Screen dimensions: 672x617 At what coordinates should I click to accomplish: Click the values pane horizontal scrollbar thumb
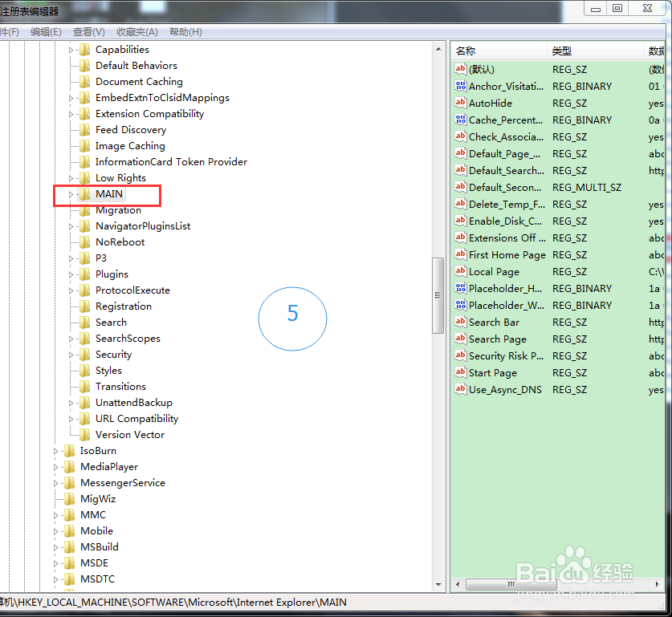coord(511,584)
